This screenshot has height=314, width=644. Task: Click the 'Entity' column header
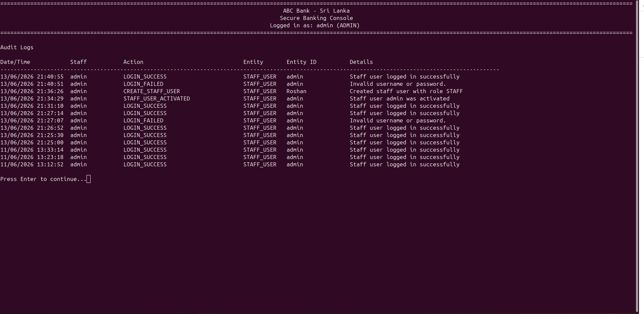pos(253,62)
